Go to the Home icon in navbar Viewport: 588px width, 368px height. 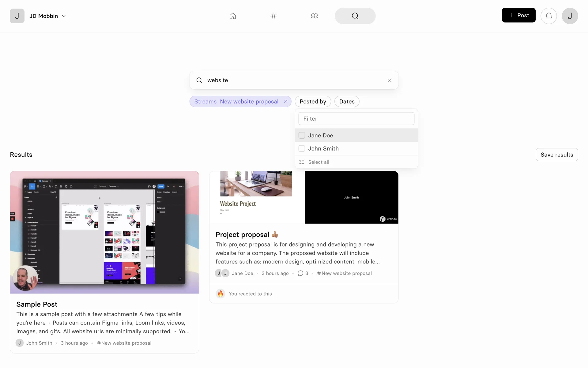click(x=233, y=16)
